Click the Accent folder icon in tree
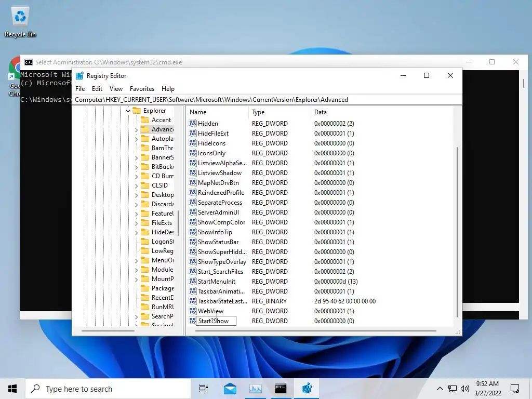Screen dimensions: 532x399 (145, 120)
